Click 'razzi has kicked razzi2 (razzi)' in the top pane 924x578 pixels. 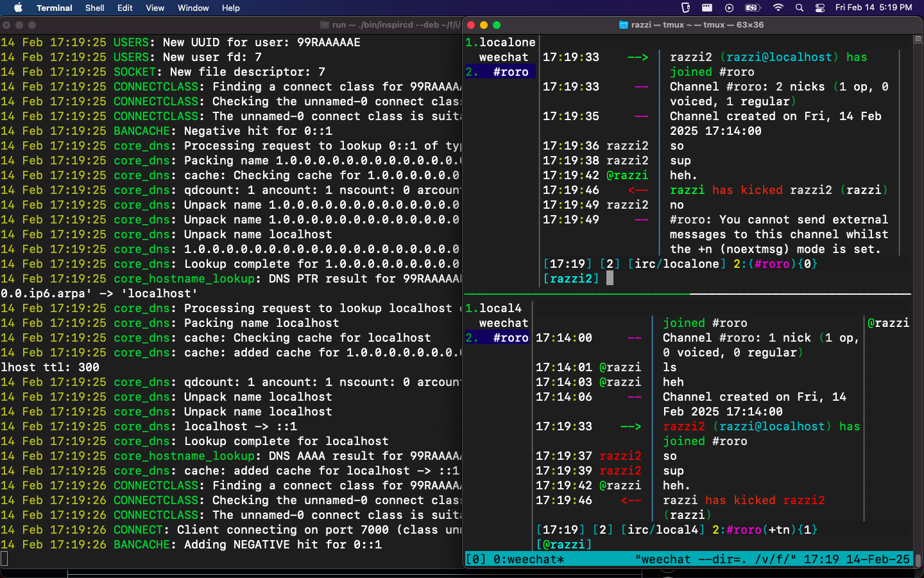click(779, 190)
